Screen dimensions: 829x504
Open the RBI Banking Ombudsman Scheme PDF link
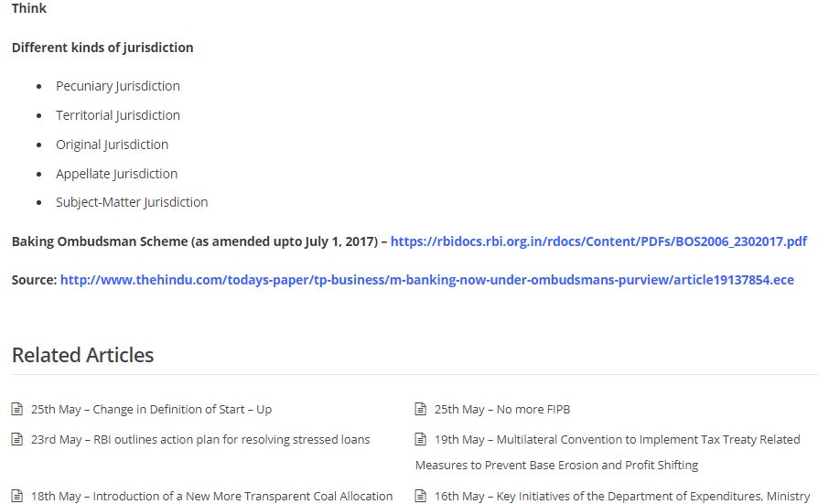(x=598, y=241)
